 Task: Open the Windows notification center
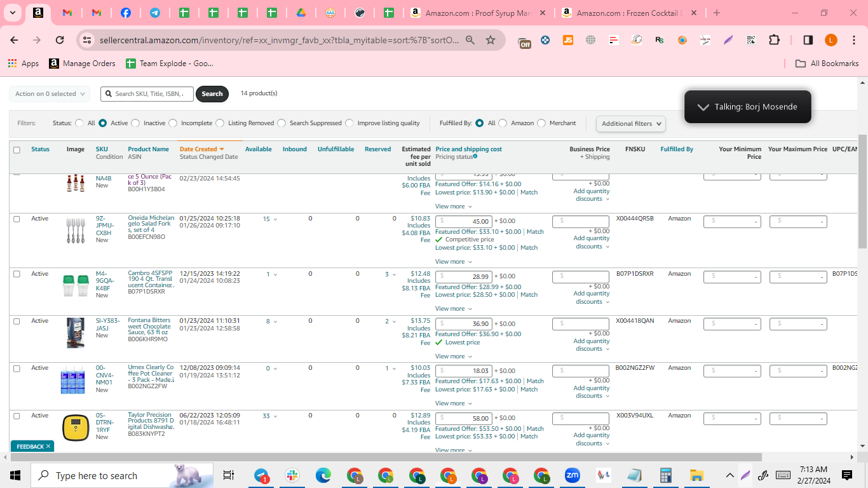(847, 475)
